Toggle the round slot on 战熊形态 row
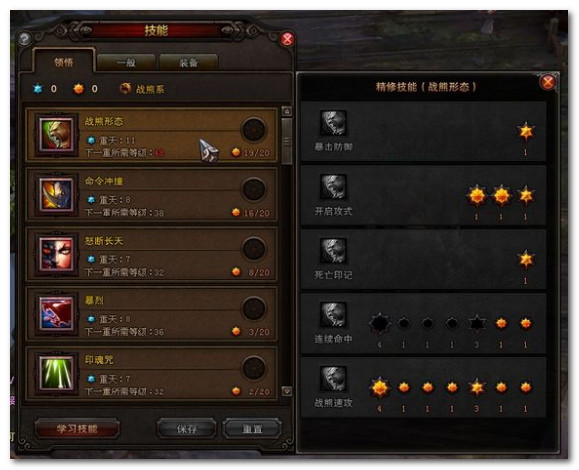The height and width of the screenshot is (470, 579). (x=254, y=130)
